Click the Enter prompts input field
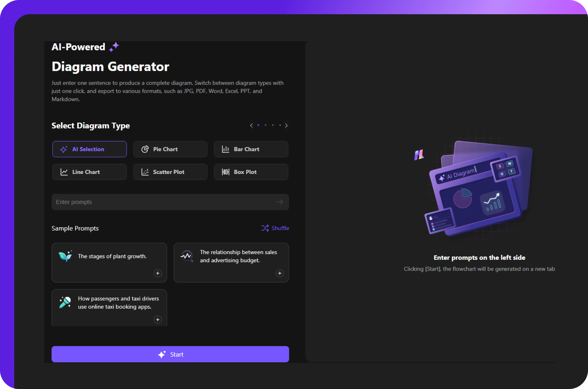This screenshot has width=588, height=389. click(x=170, y=201)
